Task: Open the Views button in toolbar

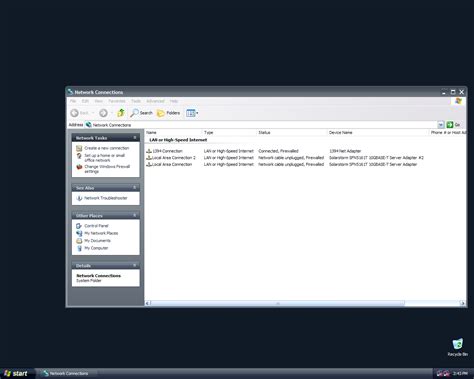Action: click(191, 113)
